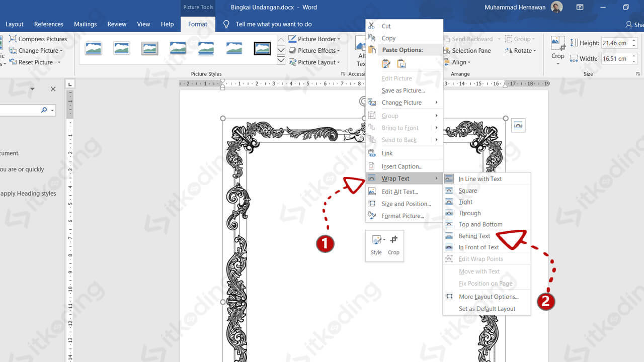Open the Picture Layout dropdown
This screenshot has height=362, width=644.
coord(314,62)
